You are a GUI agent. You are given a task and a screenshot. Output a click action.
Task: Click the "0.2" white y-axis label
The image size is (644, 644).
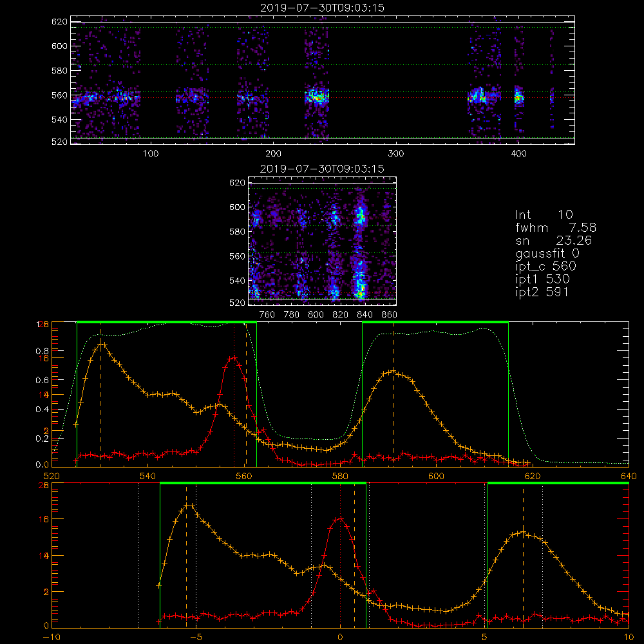click(x=42, y=439)
